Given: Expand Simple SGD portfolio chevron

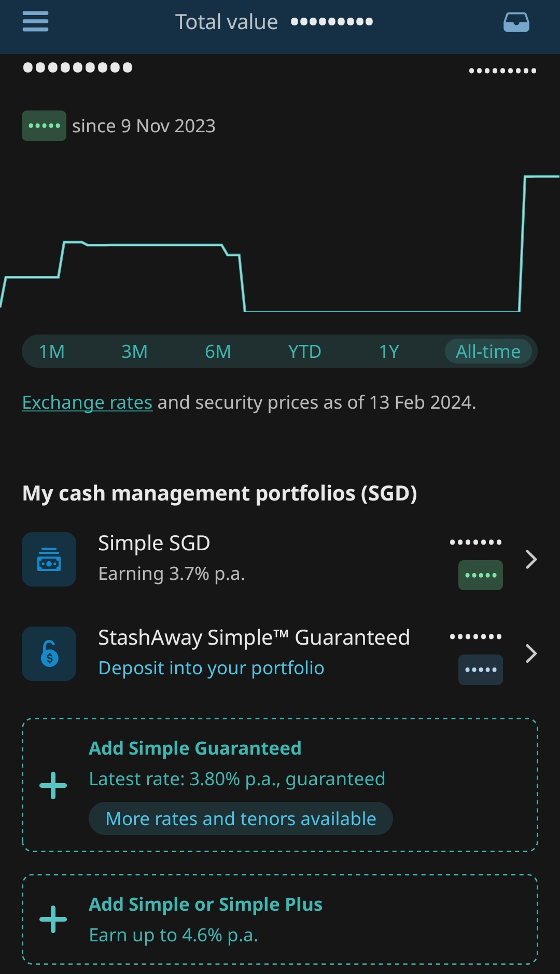Looking at the screenshot, I should point(531,559).
